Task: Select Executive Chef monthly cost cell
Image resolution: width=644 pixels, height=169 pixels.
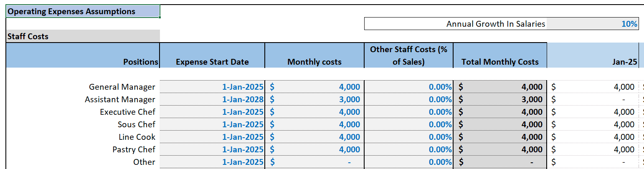Action: 314,112
